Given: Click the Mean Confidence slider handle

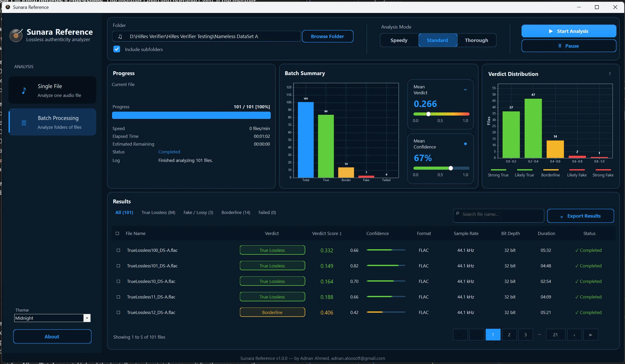Looking at the screenshot, I should [451, 168].
